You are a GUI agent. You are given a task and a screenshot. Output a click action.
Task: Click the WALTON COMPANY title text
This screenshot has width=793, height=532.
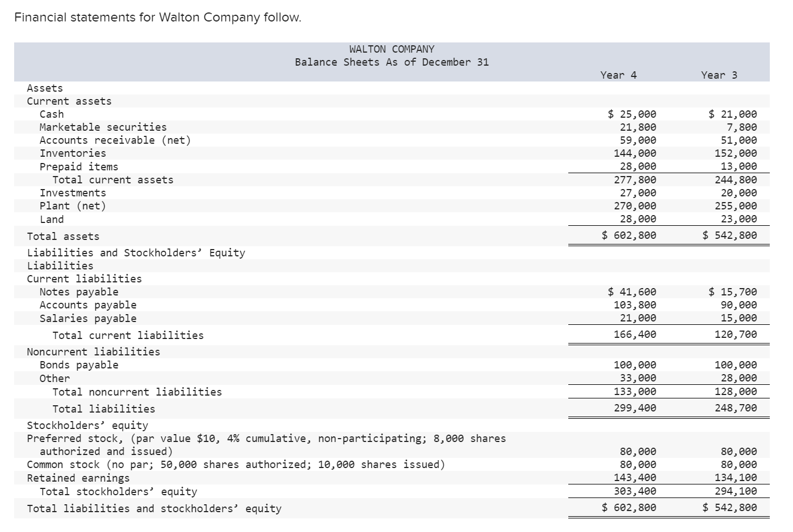392,49
